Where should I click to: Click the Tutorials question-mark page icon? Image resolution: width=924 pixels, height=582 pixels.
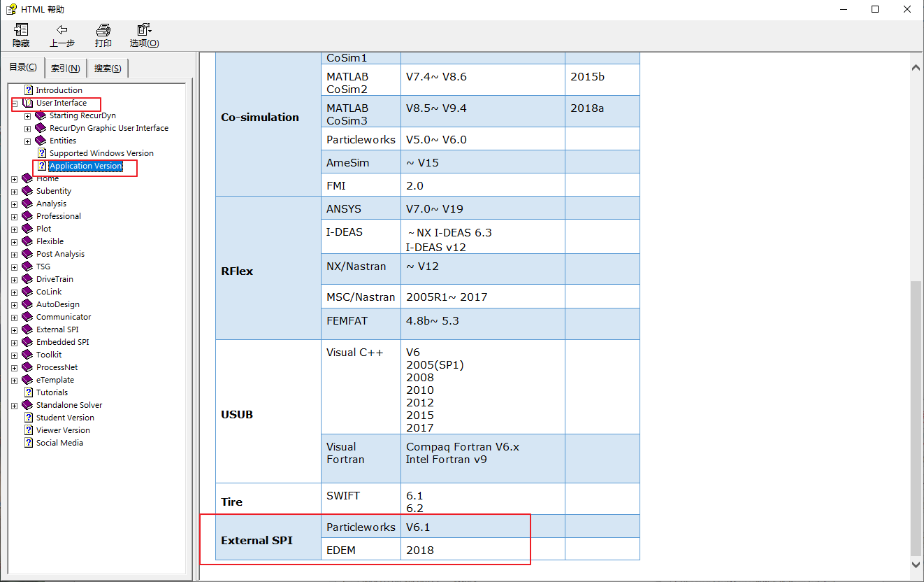pos(29,392)
